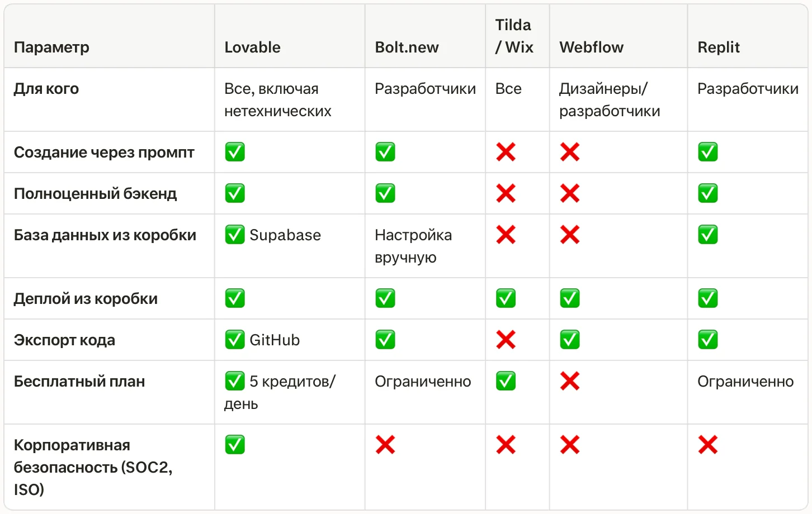
Task: Select the Webflow column header
Action: pyautogui.click(x=591, y=47)
